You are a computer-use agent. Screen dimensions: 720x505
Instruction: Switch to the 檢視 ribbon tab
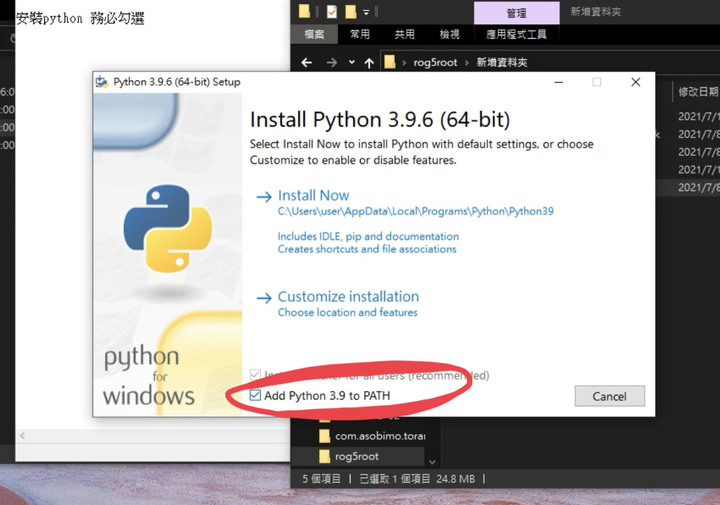click(x=449, y=34)
